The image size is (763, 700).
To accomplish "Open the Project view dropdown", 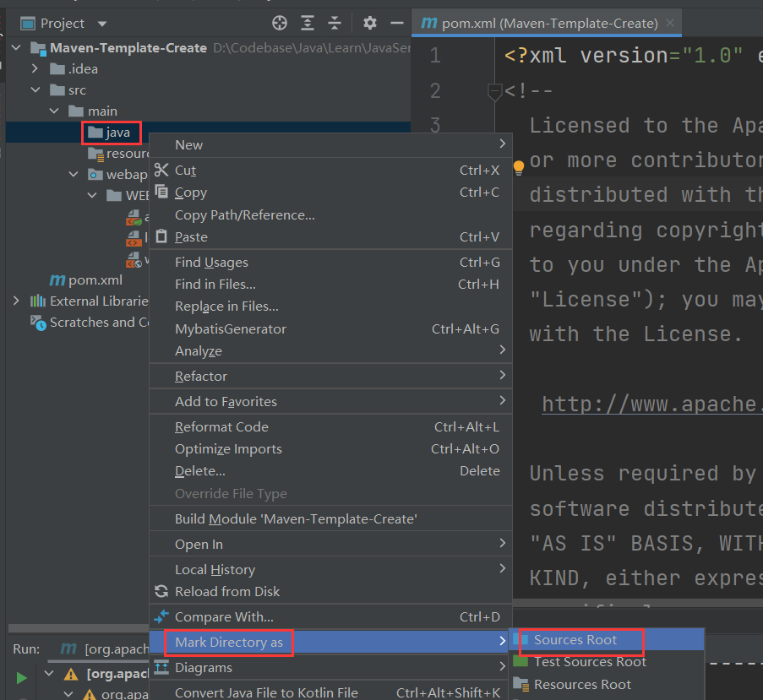I will (102, 24).
